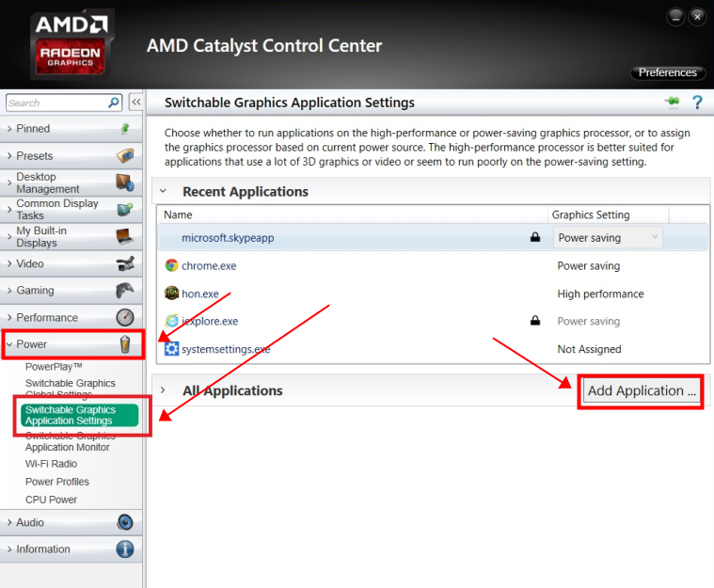Select Switchable Graphics Application Settings
The height and width of the screenshot is (588, 714).
[79, 416]
